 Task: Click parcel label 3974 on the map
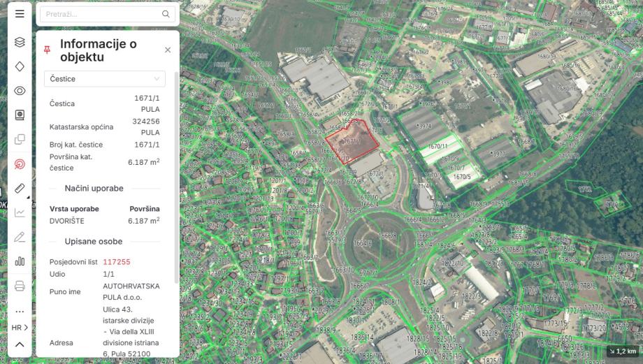(424, 126)
